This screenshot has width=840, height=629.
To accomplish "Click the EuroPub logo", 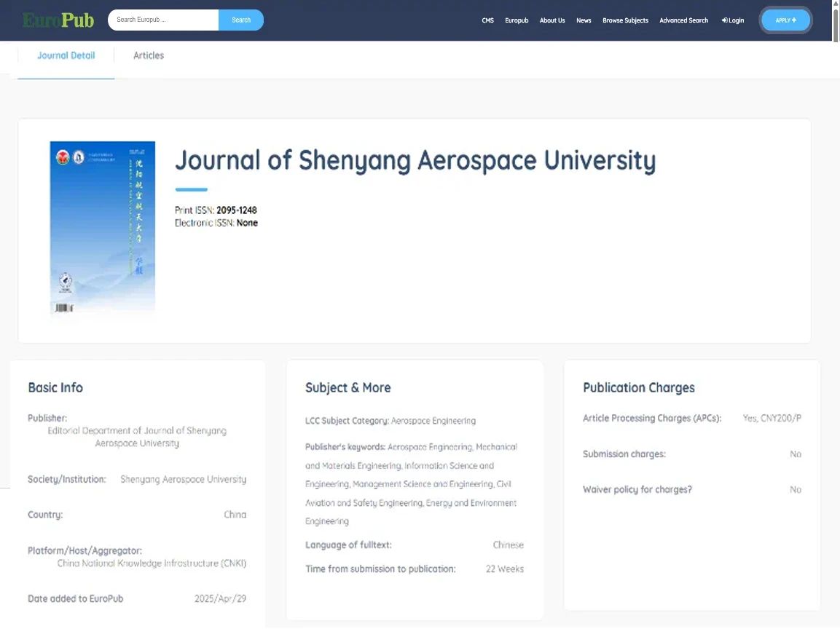I will click(x=58, y=20).
